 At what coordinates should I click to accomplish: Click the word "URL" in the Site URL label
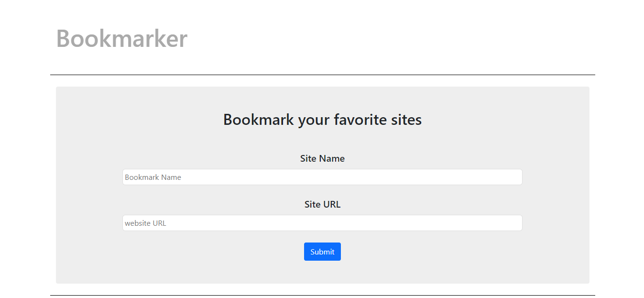[332, 204]
